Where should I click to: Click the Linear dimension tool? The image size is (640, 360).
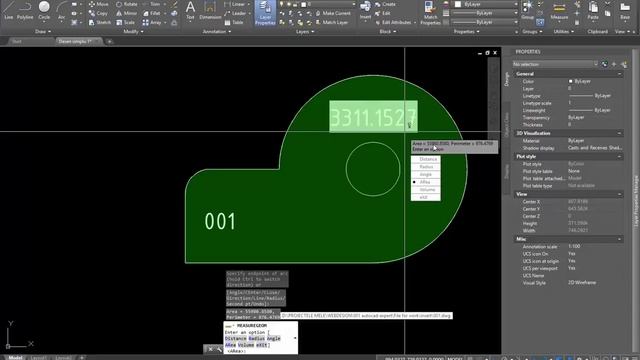pyautogui.click(x=234, y=4)
